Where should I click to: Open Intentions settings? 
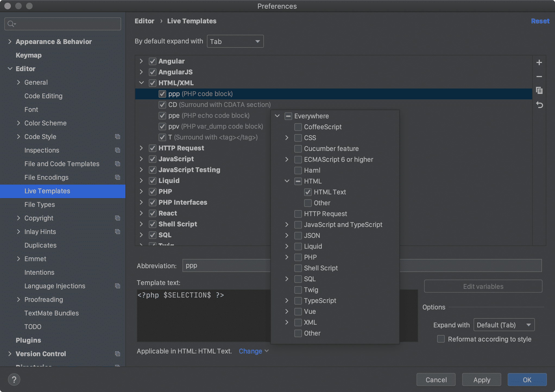point(39,272)
